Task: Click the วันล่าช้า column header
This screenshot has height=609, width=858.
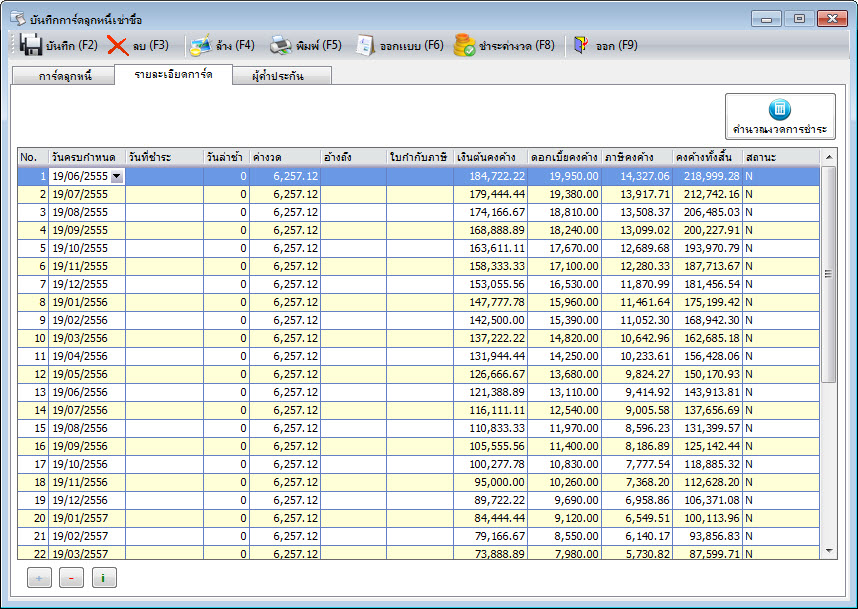Action: click(227, 157)
